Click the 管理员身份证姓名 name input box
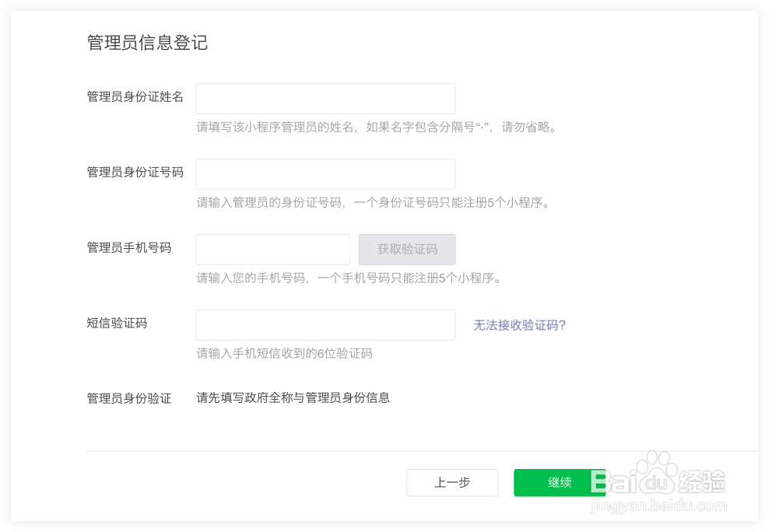 coord(325,98)
